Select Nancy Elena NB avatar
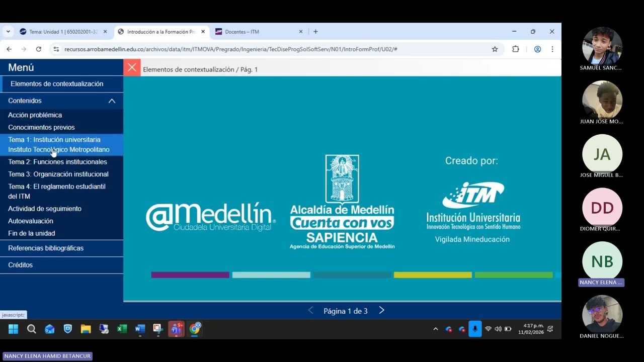 click(x=602, y=261)
